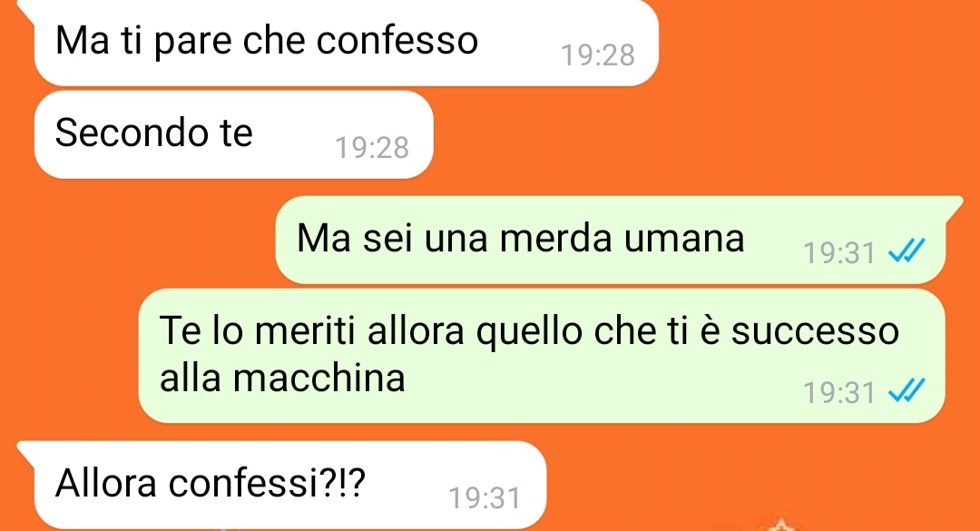Image resolution: width=980 pixels, height=531 pixels.
Task: Tap the 19:31 timestamp on 'Ma sei una merda umana'
Action: coord(839,252)
